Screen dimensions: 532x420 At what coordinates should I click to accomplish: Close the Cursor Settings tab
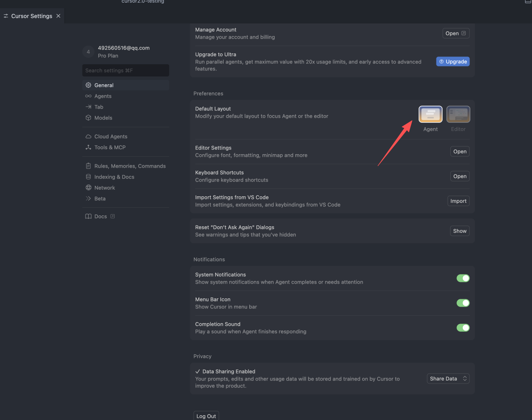[x=59, y=16]
